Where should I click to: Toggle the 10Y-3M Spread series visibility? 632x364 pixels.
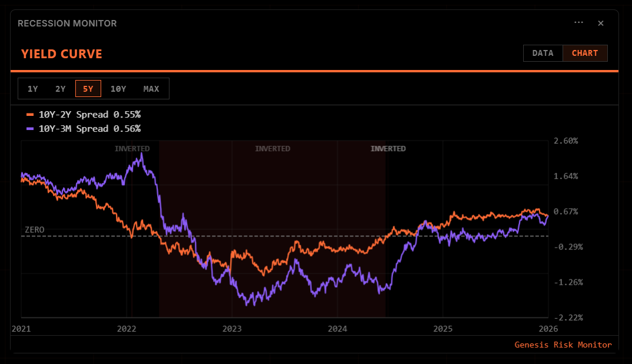pos(89,128)
